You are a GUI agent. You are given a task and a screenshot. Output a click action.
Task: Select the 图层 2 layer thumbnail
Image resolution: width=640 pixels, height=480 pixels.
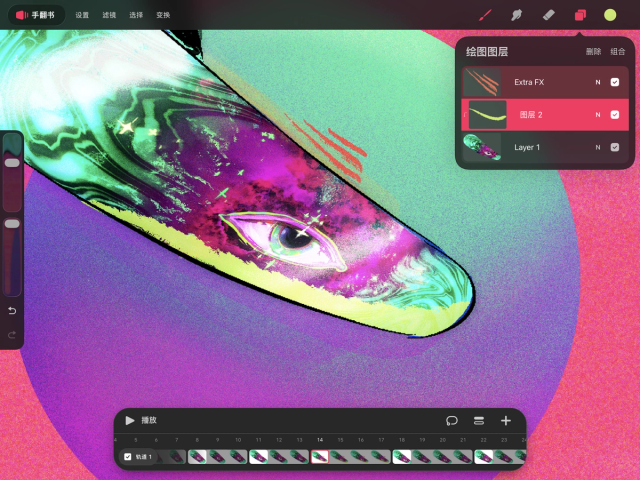pos(488,115)
